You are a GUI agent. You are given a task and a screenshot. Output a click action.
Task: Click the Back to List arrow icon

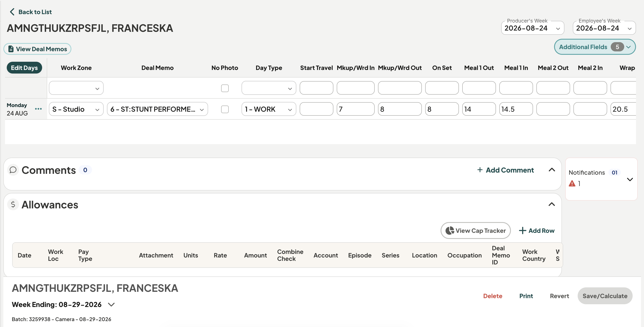point(12,12)
